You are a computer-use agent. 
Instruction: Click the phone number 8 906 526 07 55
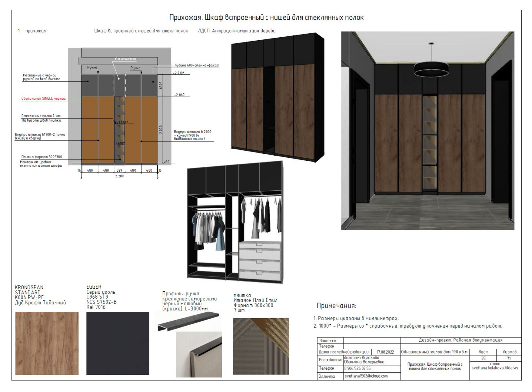pyautogui.click(x=357, y=368)
